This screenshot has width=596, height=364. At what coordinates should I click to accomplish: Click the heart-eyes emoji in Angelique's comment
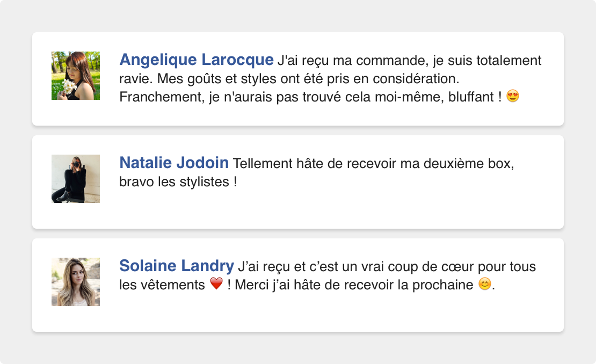[x=513, y=96]
